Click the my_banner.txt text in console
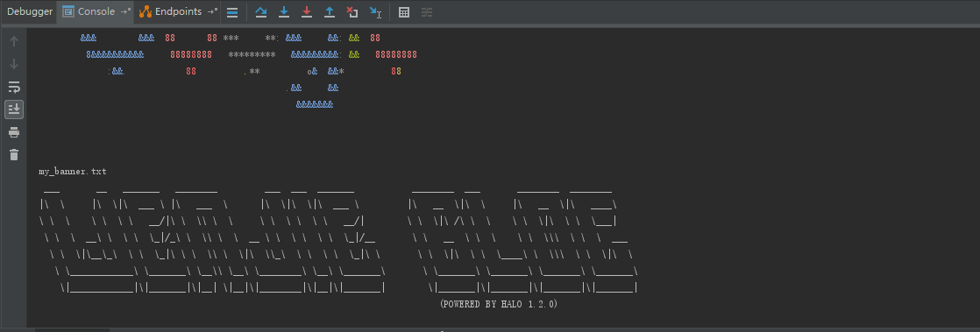Viewport: 980px width, 332px height. 73,171
